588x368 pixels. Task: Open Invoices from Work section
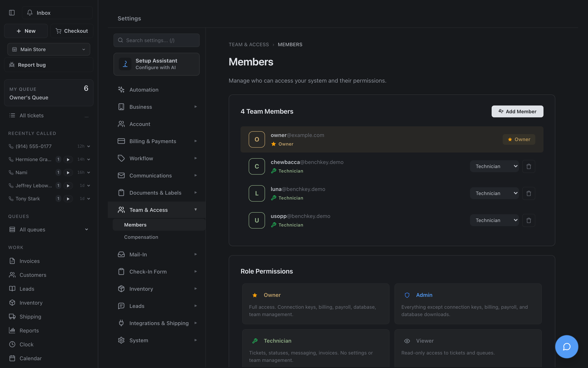coord(49,261)
